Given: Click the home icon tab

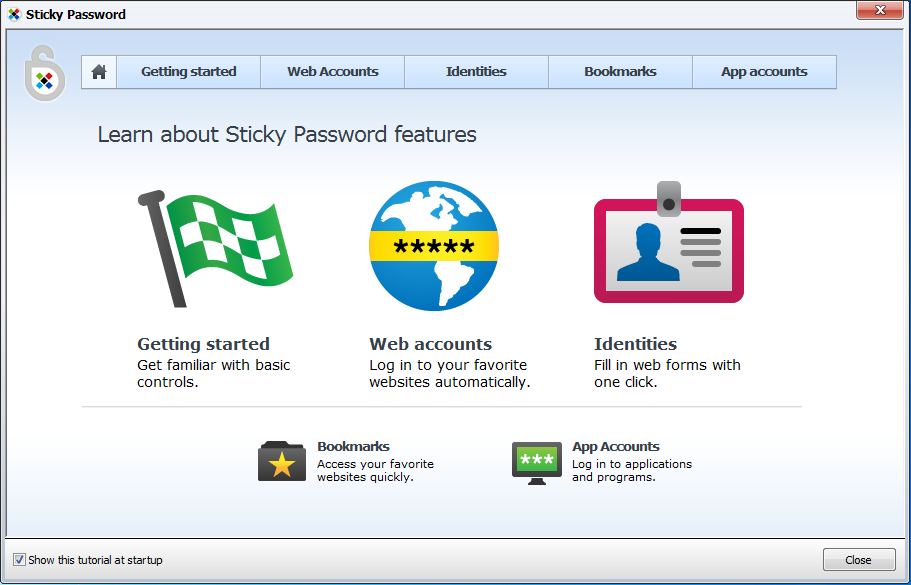Looking at the screenshot, I should coord(99,72).
